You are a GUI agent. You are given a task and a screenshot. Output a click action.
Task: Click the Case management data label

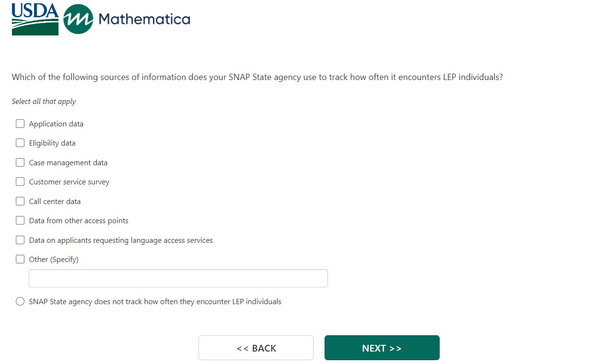point(68,163)
